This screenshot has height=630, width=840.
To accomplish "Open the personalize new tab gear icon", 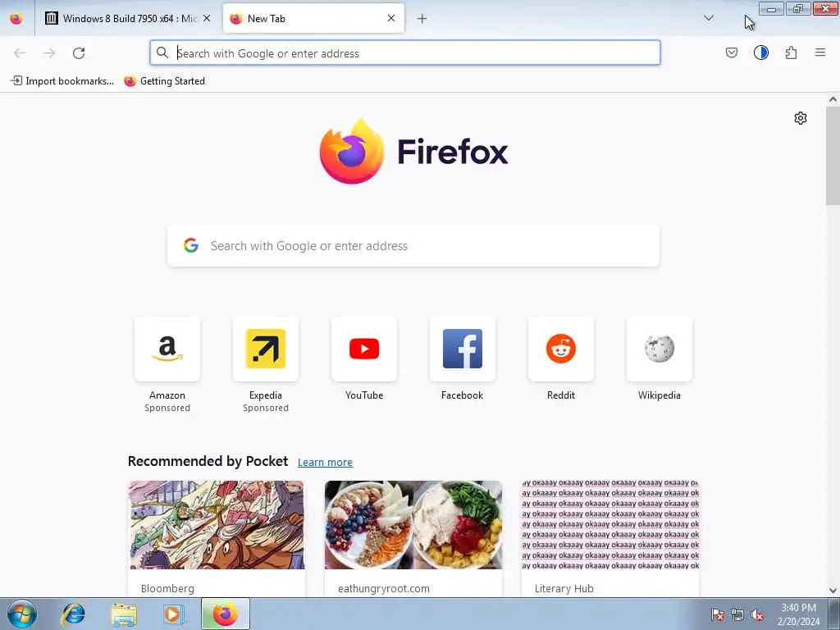I will point(801,118).
